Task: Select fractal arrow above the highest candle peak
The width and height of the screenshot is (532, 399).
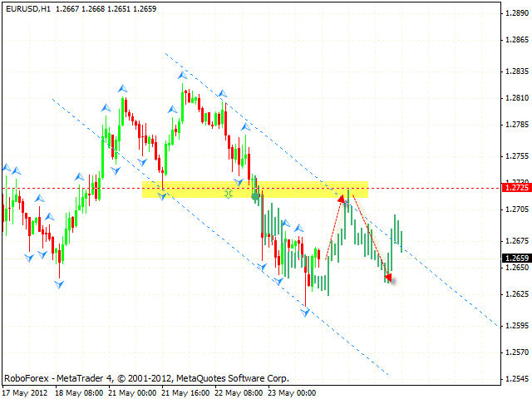Action: coord(181,76)
